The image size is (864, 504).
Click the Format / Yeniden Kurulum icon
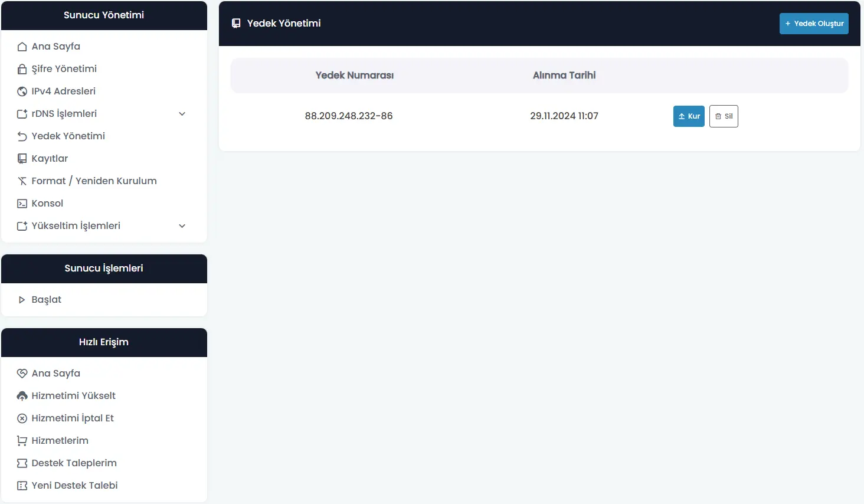pos(22,181)
